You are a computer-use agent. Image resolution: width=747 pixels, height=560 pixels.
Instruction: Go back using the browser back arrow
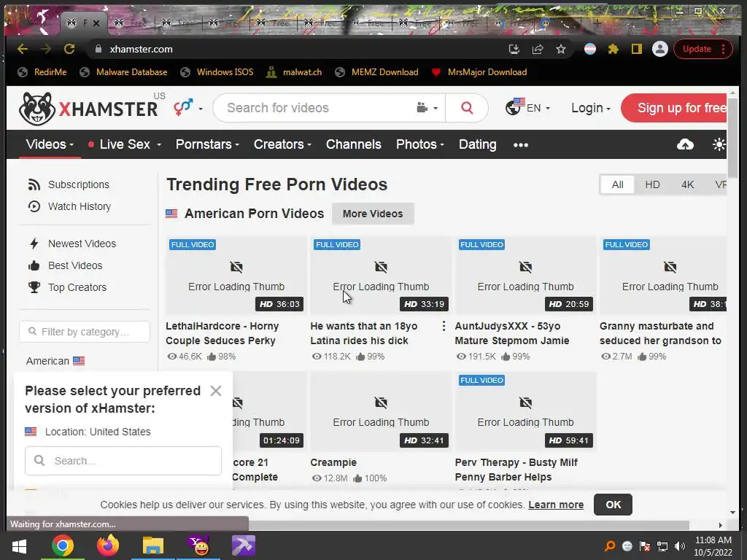click(23, 49)
